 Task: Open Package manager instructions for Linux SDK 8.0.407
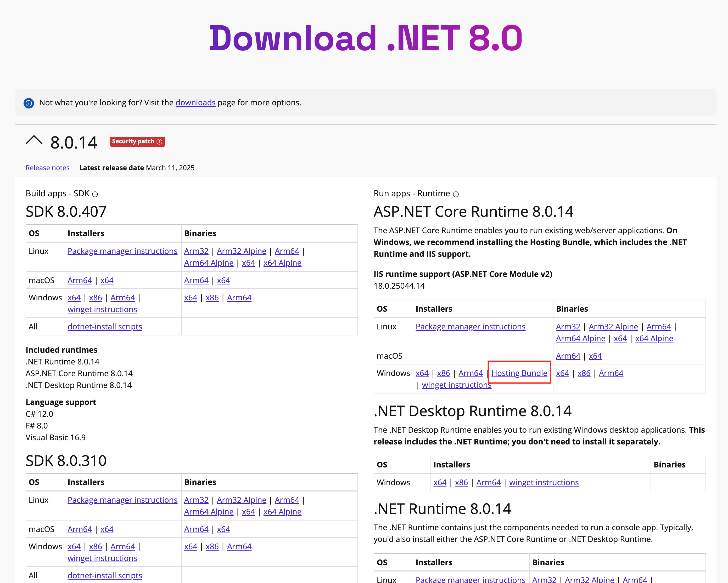[x=122, y=251]
